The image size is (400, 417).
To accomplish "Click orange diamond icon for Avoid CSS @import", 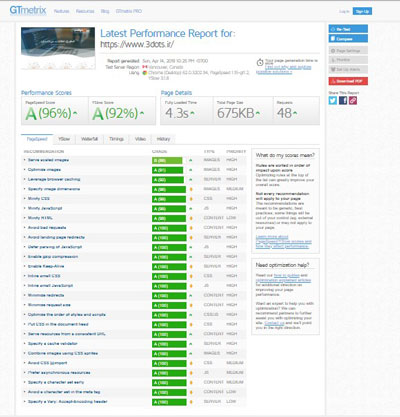I will coord(191,363).
